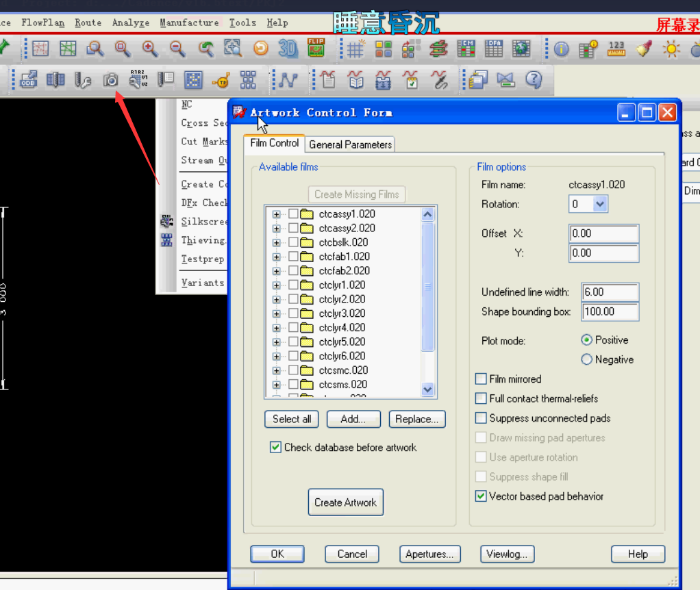This screenshot has height=590, width=700.
Task: Toggle the grid display icon
Action: [x=355, y=48]
